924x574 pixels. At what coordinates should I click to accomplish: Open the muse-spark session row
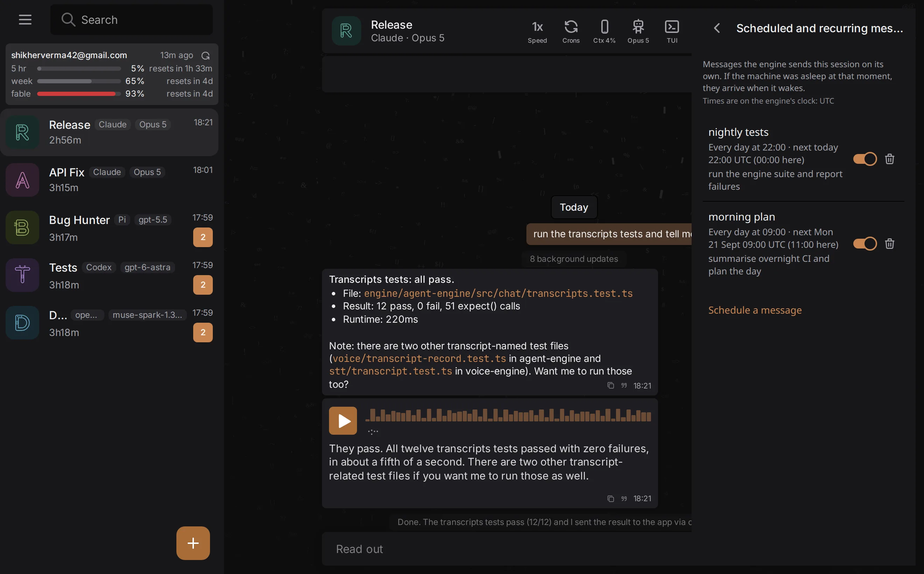pyautogui.click(x=109, y=323)
